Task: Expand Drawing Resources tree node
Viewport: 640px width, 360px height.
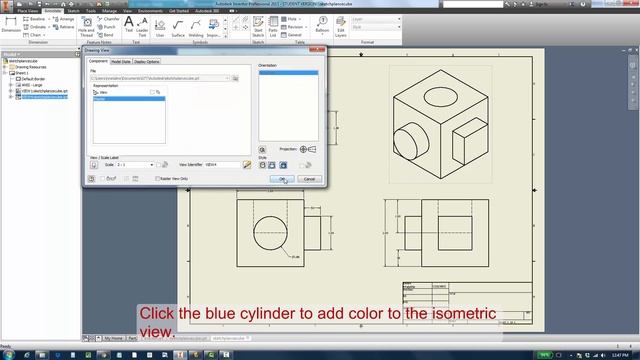Action: [x=5, y=67]
